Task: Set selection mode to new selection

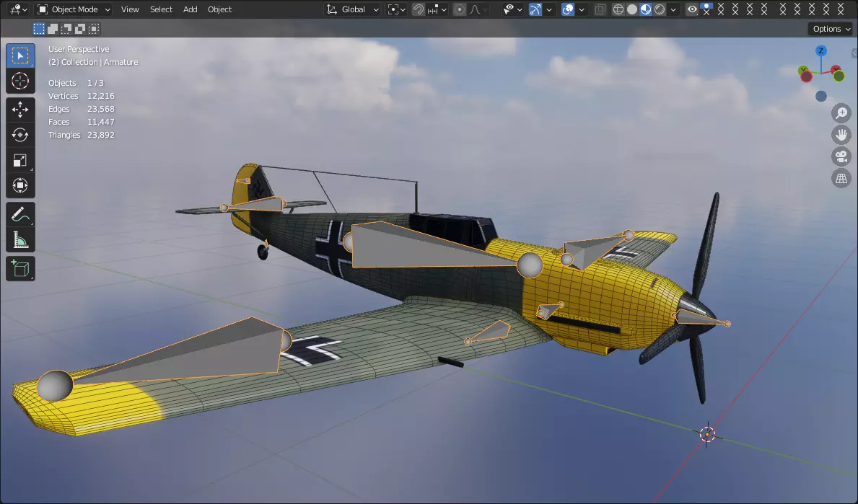Action: (39, 29)
